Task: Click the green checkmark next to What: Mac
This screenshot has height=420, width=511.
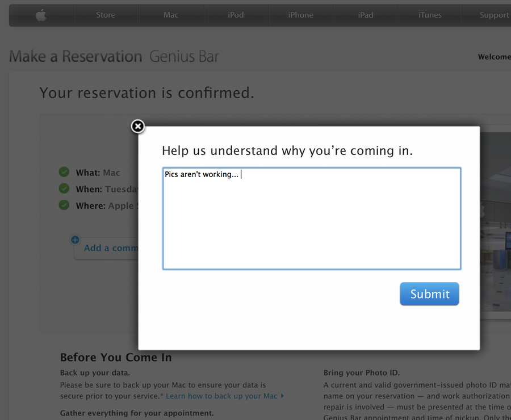Action: point(64,172)
